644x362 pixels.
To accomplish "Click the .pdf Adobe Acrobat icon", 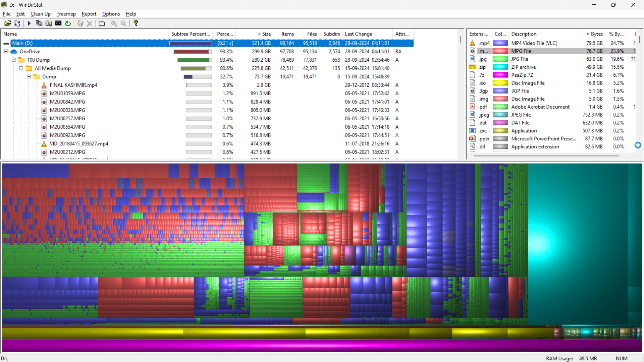I will click(472, 107).
